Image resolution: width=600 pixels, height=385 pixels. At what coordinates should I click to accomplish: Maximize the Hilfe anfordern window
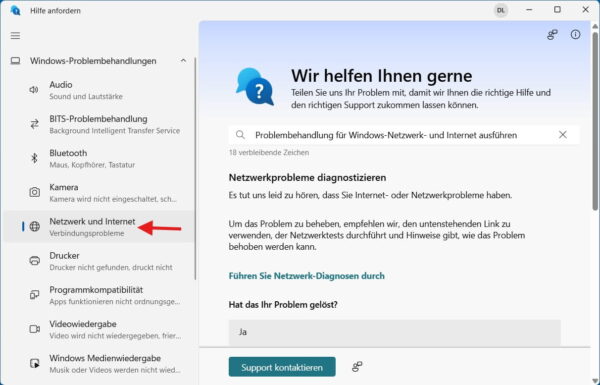[557, 10]
